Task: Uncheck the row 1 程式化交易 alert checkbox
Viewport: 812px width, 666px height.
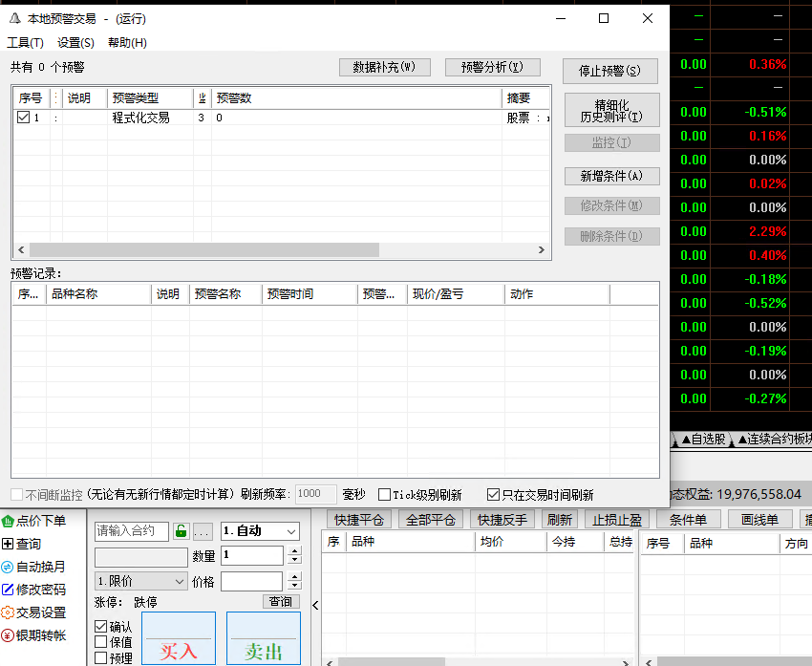Action: (24, 118)
